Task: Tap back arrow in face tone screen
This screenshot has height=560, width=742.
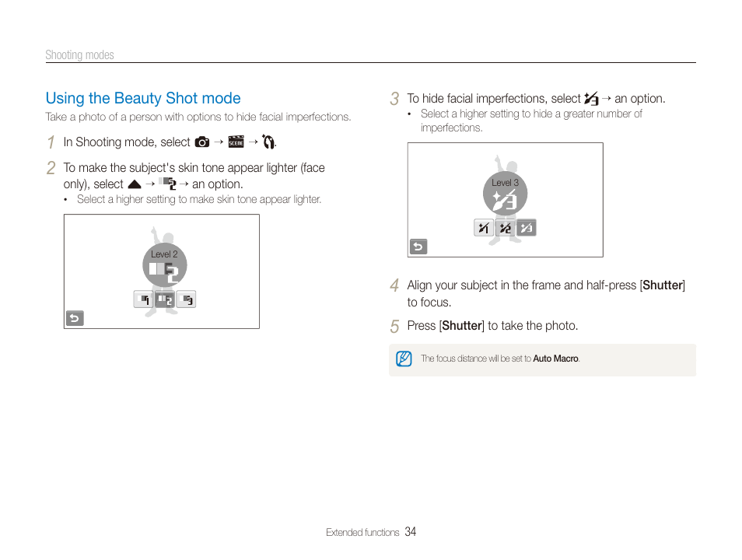Action: point(75,318)
